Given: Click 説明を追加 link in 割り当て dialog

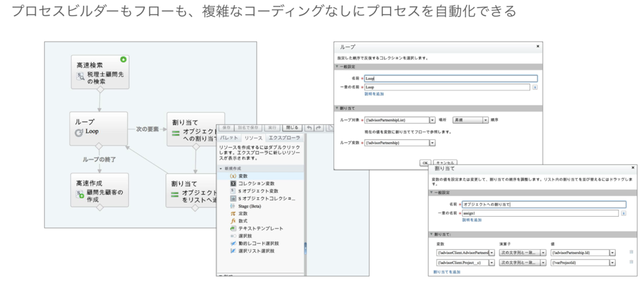Looking at the screenshot, I should (472, 220).
